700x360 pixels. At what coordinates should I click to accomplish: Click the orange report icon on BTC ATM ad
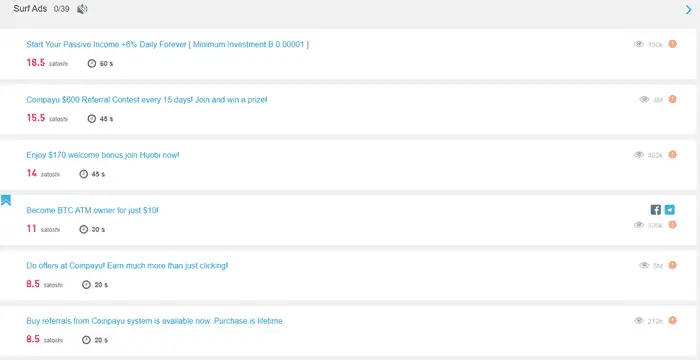[x=672, y=225]
